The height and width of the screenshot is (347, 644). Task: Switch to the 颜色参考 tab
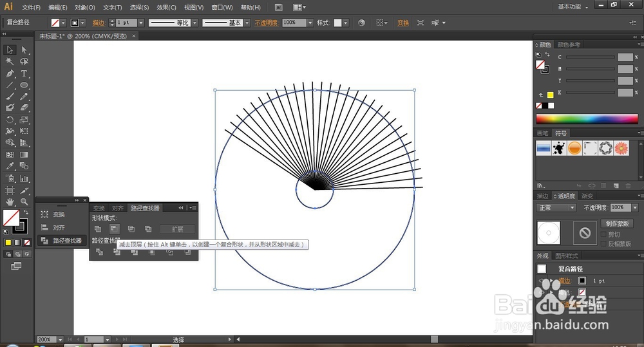[x=569, y=44]
